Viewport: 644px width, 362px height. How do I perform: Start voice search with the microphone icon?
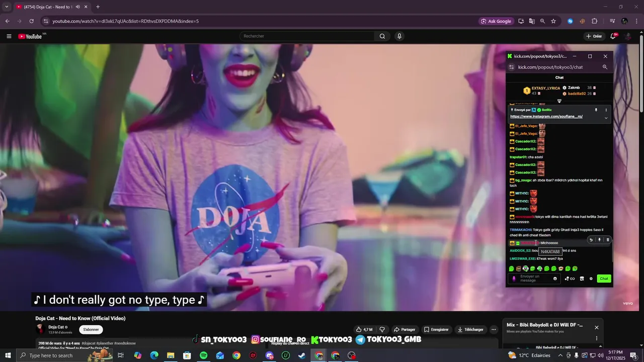click(x=399, y=36)
